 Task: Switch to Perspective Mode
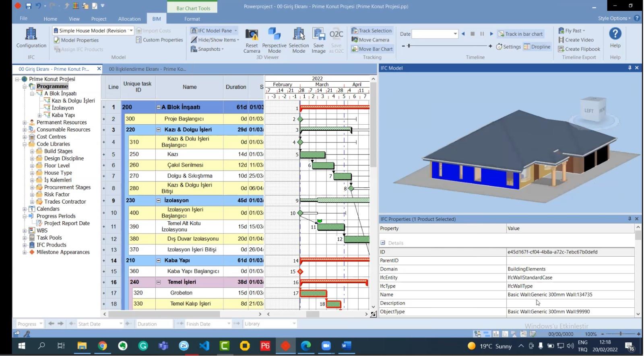(x=274, y=41)
